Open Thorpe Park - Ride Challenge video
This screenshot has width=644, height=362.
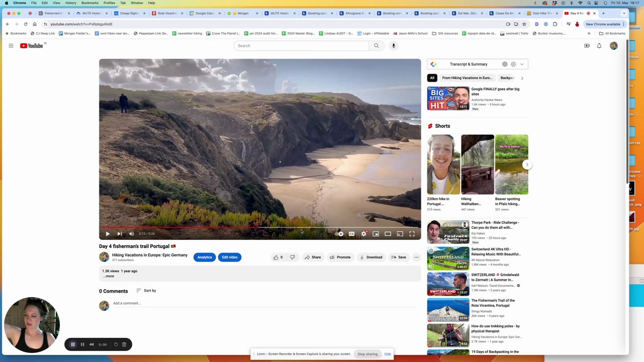pos(477,232)
